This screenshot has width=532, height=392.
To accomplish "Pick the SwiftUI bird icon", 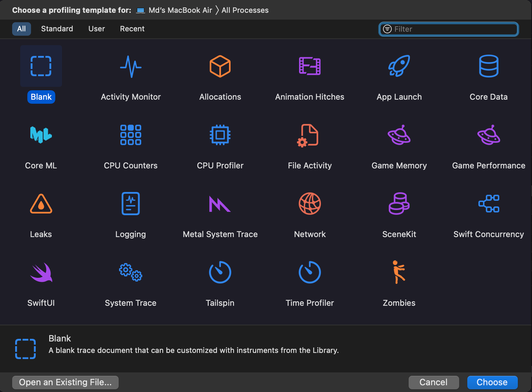I will 41,272.
